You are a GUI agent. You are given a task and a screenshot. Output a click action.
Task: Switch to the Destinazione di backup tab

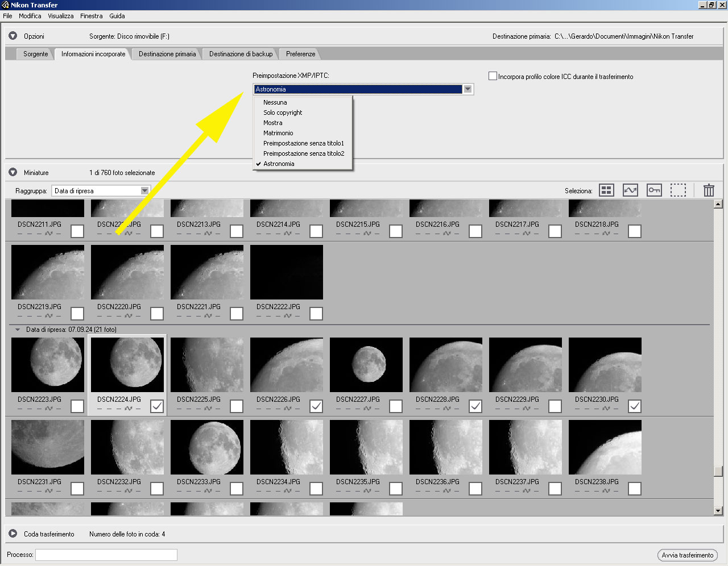[241, 54]
